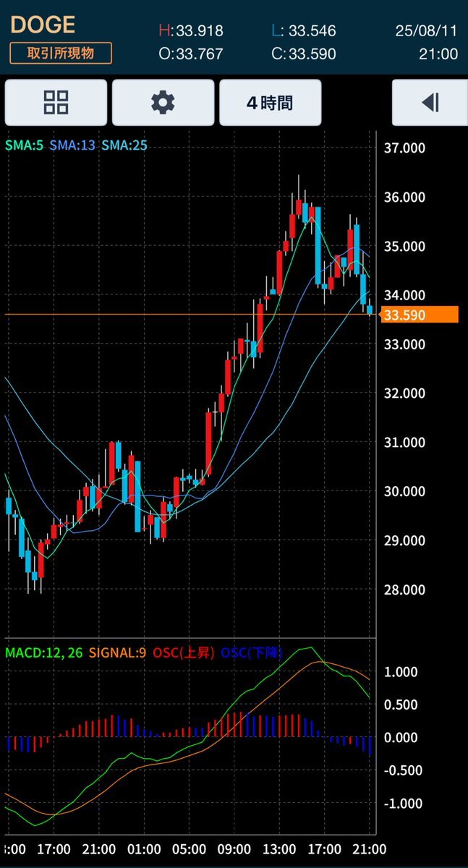Tap the 13:00 time axis label

pos(279,848)
